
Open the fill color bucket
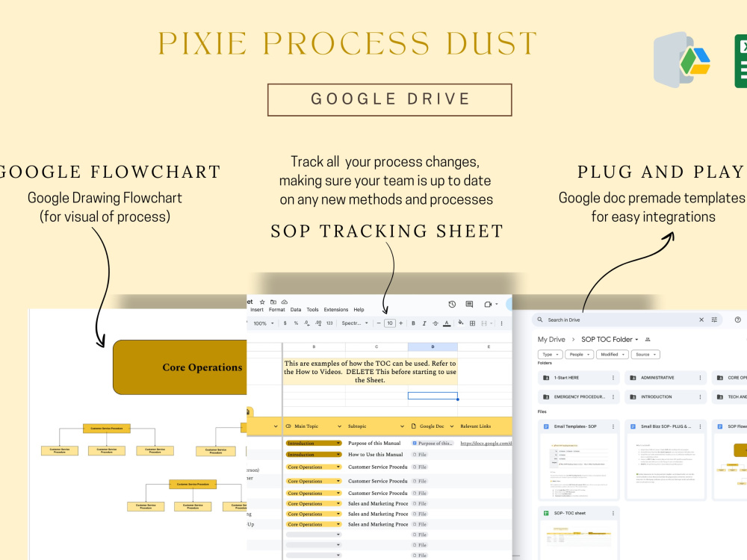point(461,323)
